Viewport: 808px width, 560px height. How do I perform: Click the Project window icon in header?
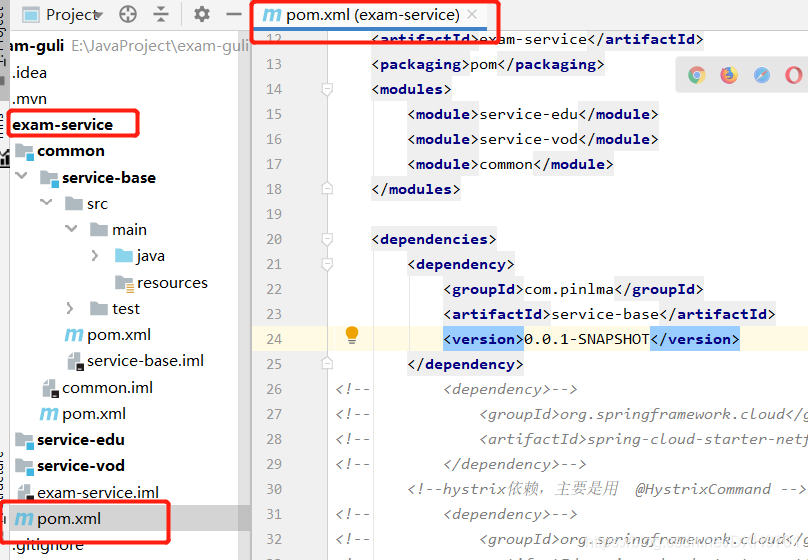pyautogui.click(x=31, y=15)
